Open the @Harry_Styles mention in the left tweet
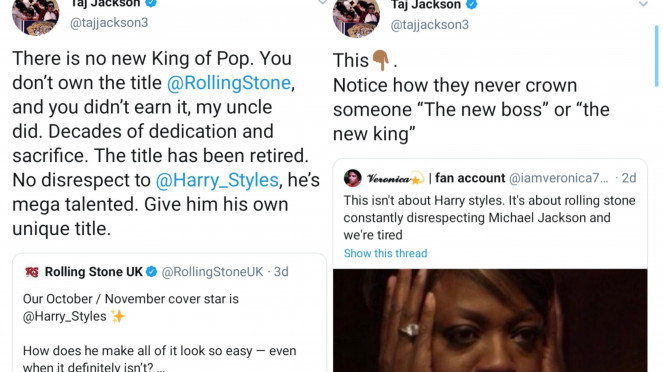 [x=217, y=180]
